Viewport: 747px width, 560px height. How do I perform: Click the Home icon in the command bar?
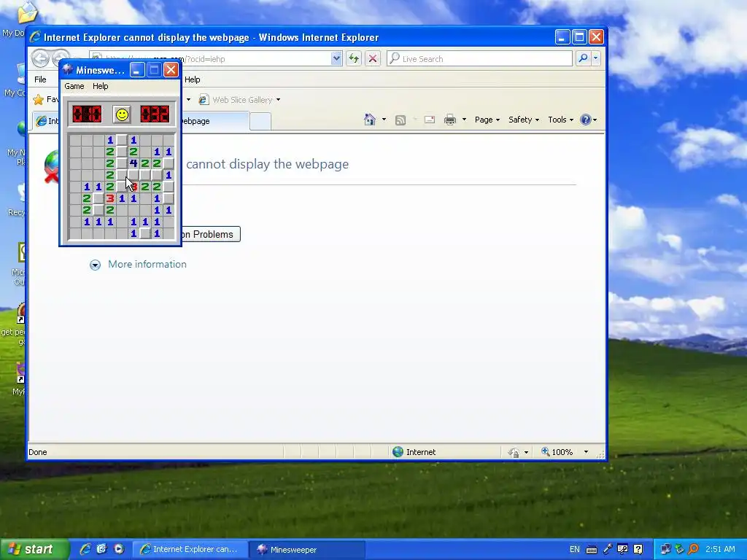click(370, 120)
